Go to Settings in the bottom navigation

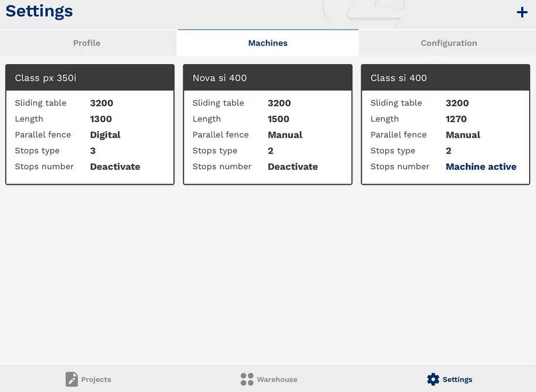(x=450, y=379)
